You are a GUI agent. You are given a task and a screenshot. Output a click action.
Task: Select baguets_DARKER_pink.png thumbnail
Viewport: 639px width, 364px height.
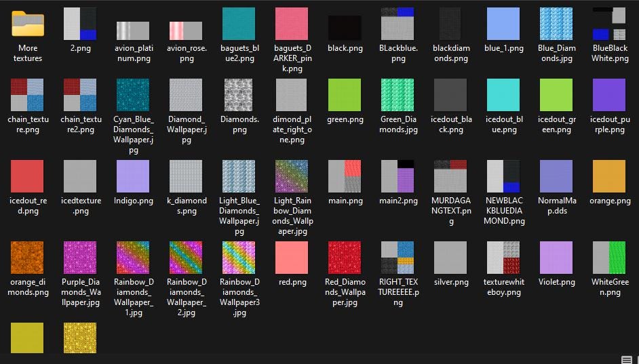click(x=292, y=24)
